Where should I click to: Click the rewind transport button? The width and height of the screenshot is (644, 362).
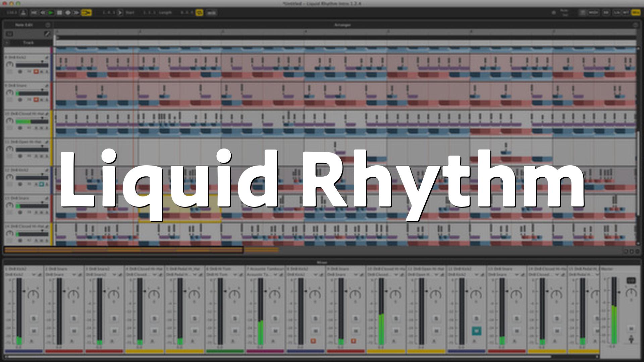pyautogui.click(x=43, y=13)
